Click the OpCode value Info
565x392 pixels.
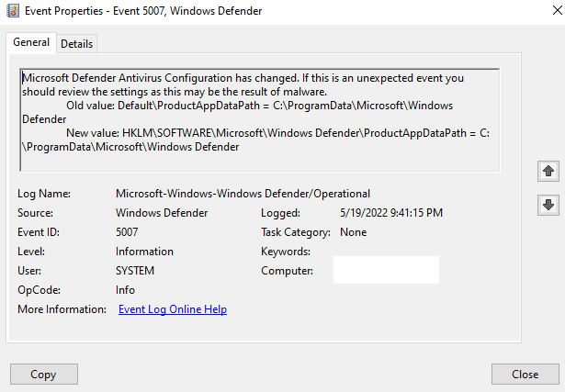click(x=125, y=290)
